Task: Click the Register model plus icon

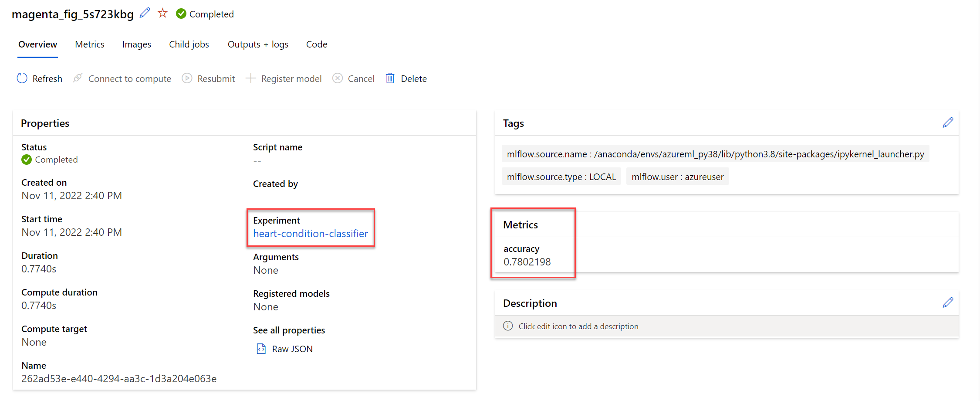Action: pos(250,78)
